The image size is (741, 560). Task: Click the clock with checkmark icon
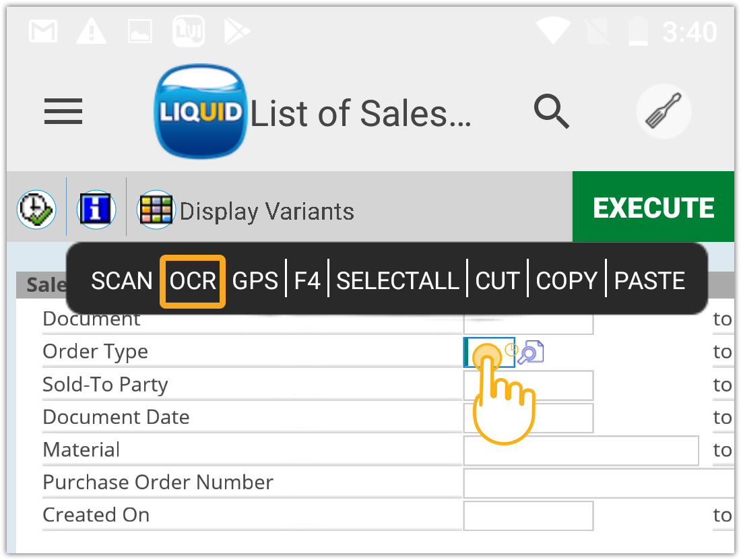coord(36,210)
